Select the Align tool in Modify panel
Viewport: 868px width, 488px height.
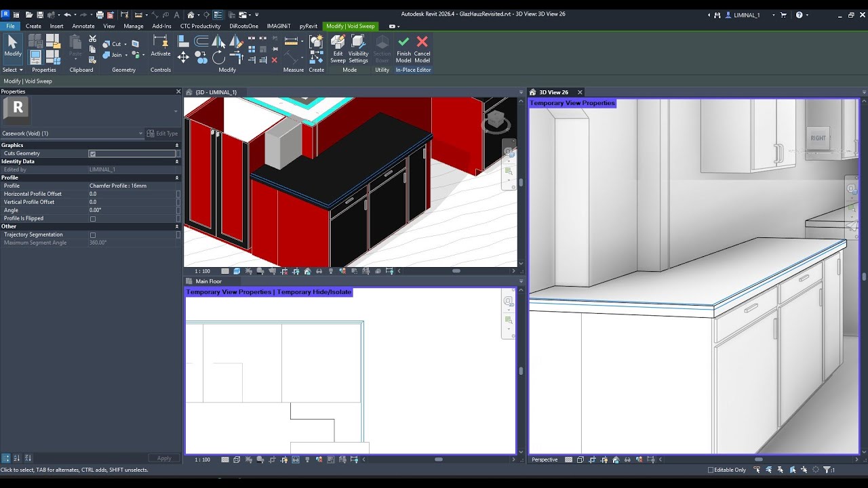coord(183,42)
